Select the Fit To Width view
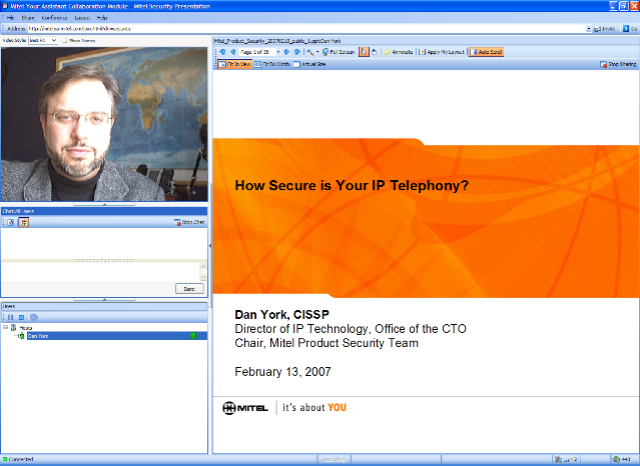The image size is (640, 466). coord(271,64)
